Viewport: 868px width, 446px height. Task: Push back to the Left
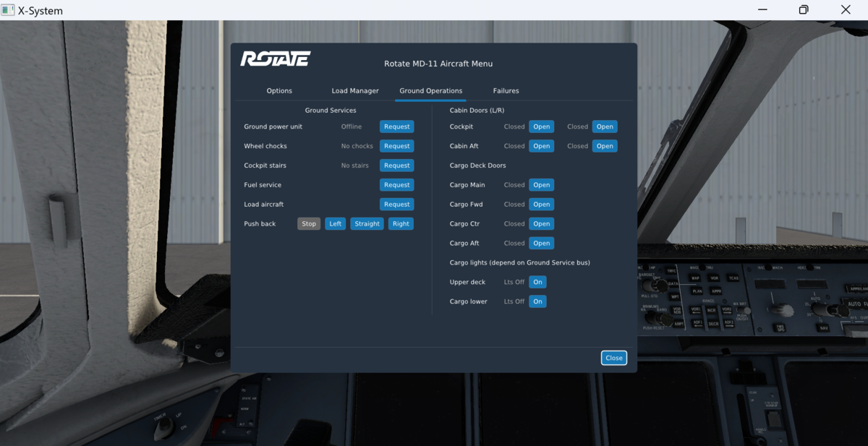point(336,224)
